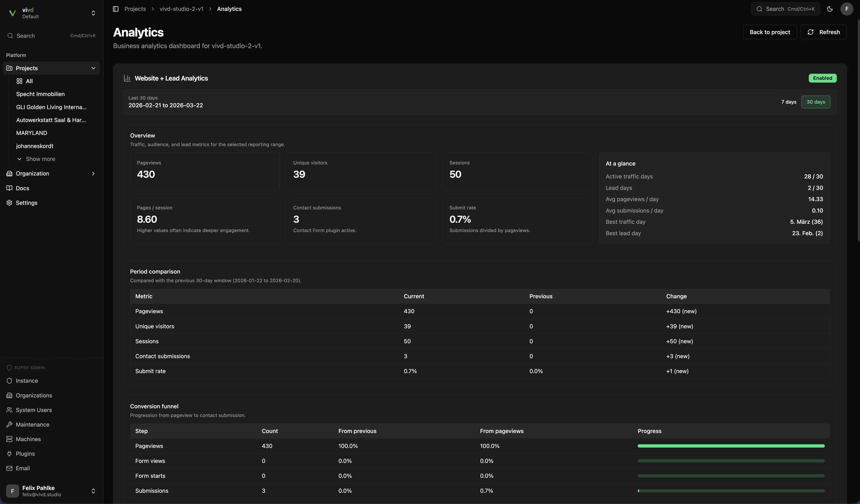Click the Back to project button

coord(770,32)
